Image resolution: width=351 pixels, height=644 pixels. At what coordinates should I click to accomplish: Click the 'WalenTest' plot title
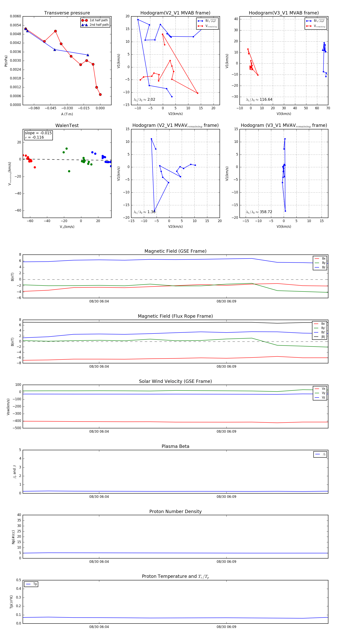(x=67, y=125)
